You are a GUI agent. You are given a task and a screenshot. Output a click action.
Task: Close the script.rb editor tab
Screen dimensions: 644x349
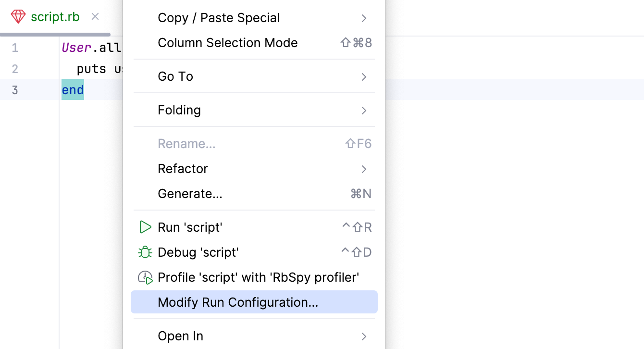(95, 16)
